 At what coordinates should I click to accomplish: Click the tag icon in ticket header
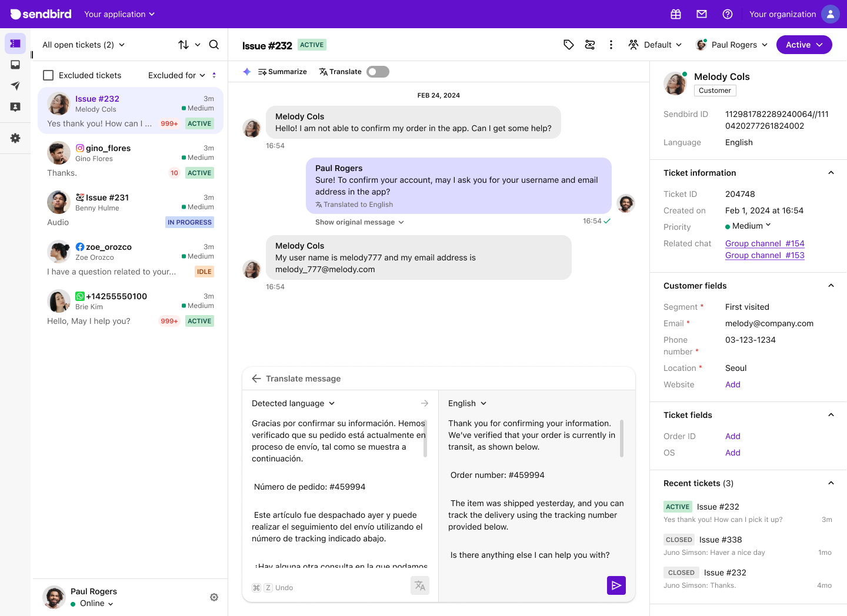click(568, 45)
